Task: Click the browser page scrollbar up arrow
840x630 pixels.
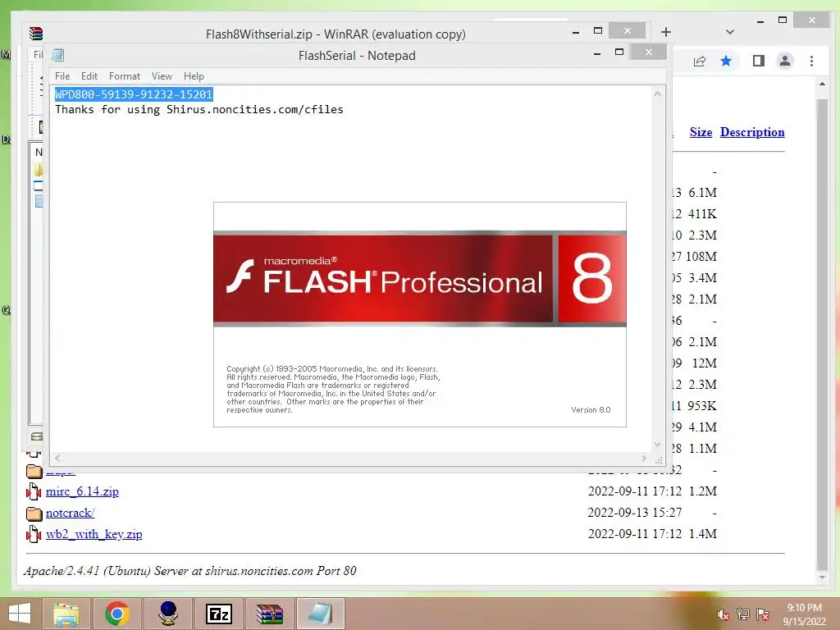Action: (822, 84)
